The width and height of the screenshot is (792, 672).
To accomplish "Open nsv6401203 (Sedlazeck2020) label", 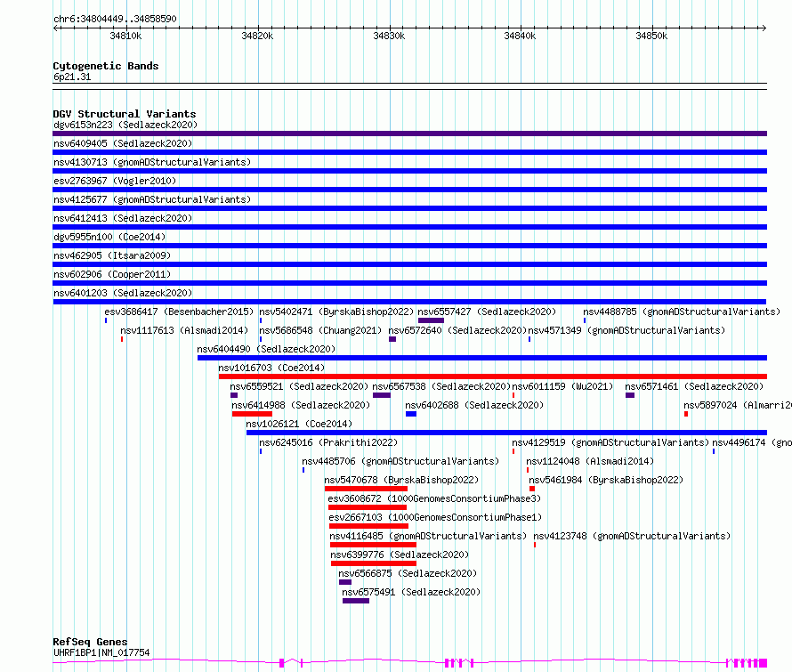I will click(x=123, y=293).
